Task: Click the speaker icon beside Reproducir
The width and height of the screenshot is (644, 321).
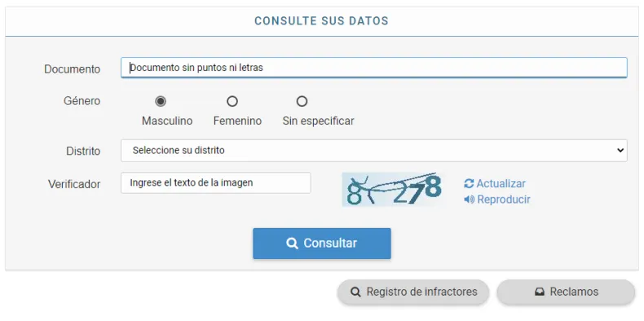Action: (x=469, y=200)
